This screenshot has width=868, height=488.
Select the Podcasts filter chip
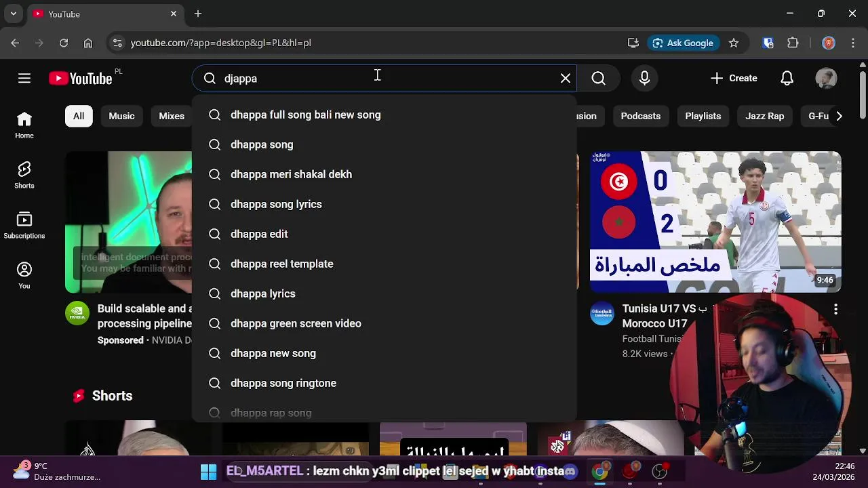[x=640, y=116]
